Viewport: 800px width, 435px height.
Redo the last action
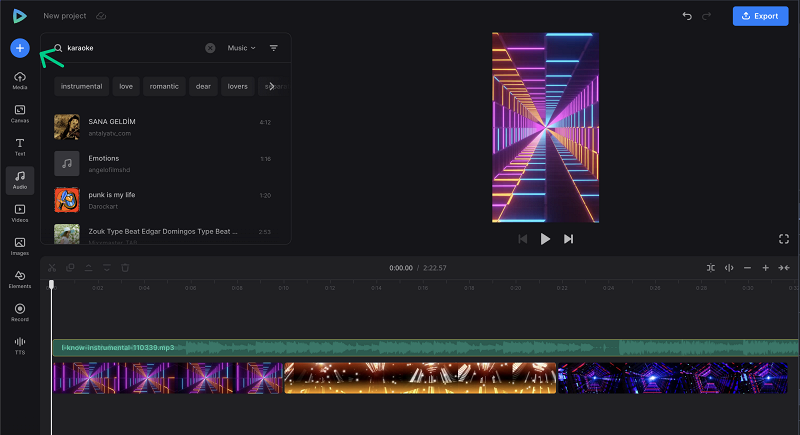(706, 16)
